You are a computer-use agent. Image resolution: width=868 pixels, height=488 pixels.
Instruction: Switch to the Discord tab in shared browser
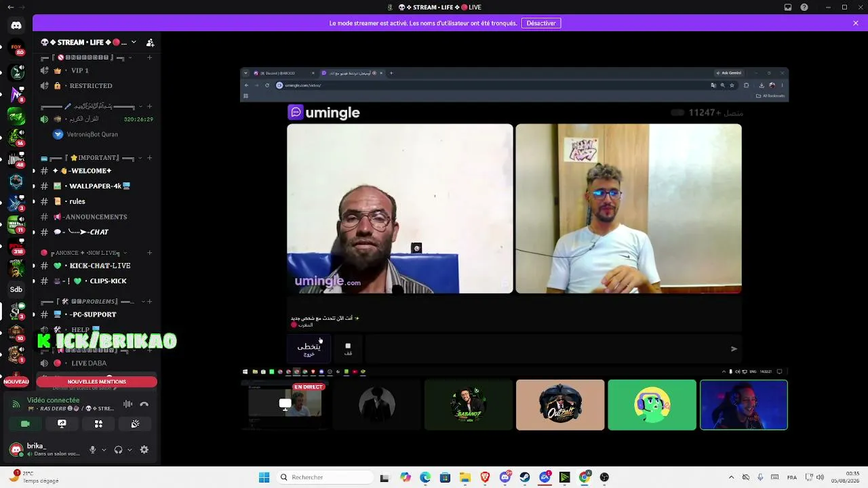click(x=284, y=73)
